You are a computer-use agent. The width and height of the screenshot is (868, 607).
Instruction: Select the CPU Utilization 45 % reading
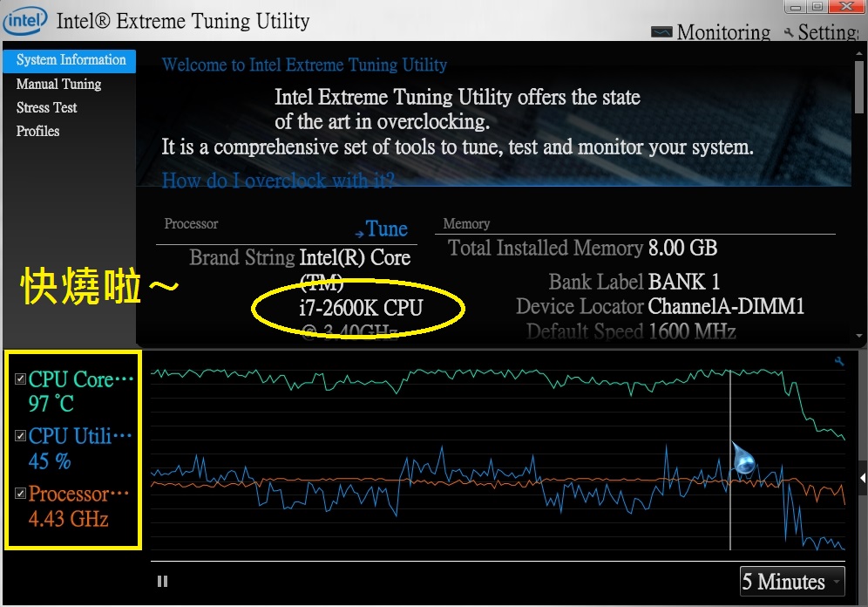[x=50, y=461]
